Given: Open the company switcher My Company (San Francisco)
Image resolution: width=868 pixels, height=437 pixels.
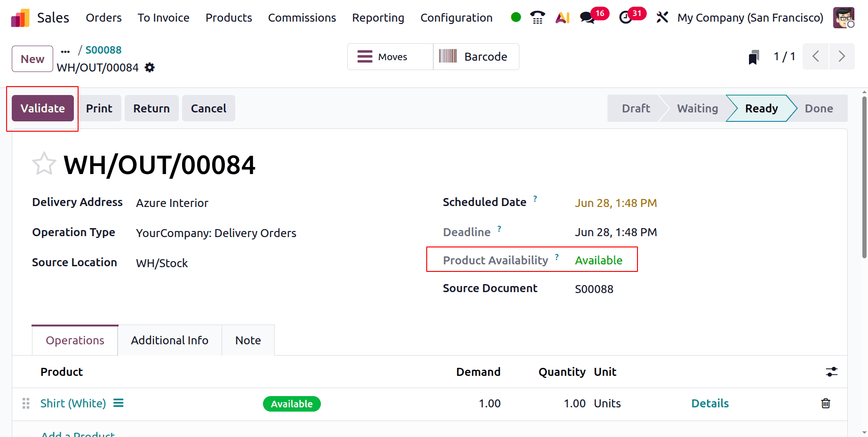Looking at the screenshot, I should pos(750,18).
